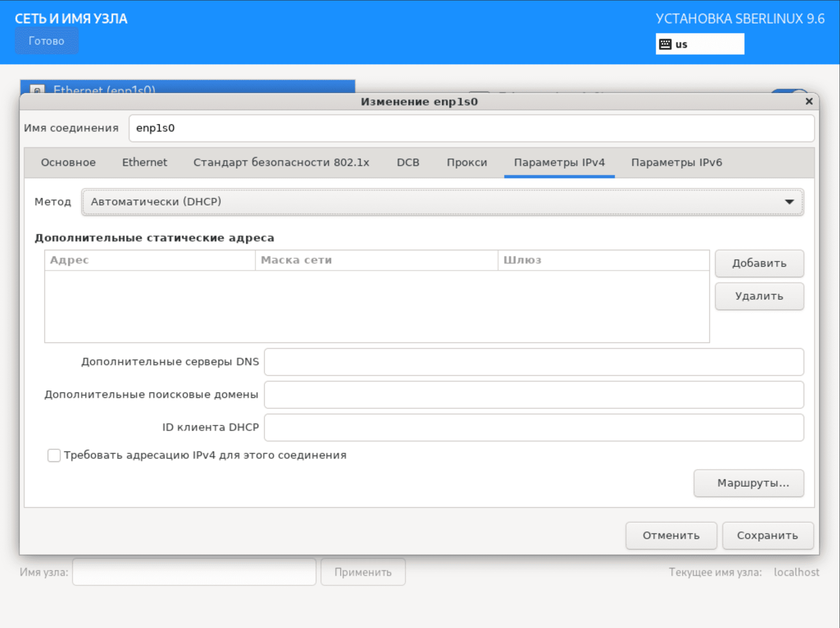Go to the DCB tab
This screenshot has height=628, width=840.
click(408, 162)
